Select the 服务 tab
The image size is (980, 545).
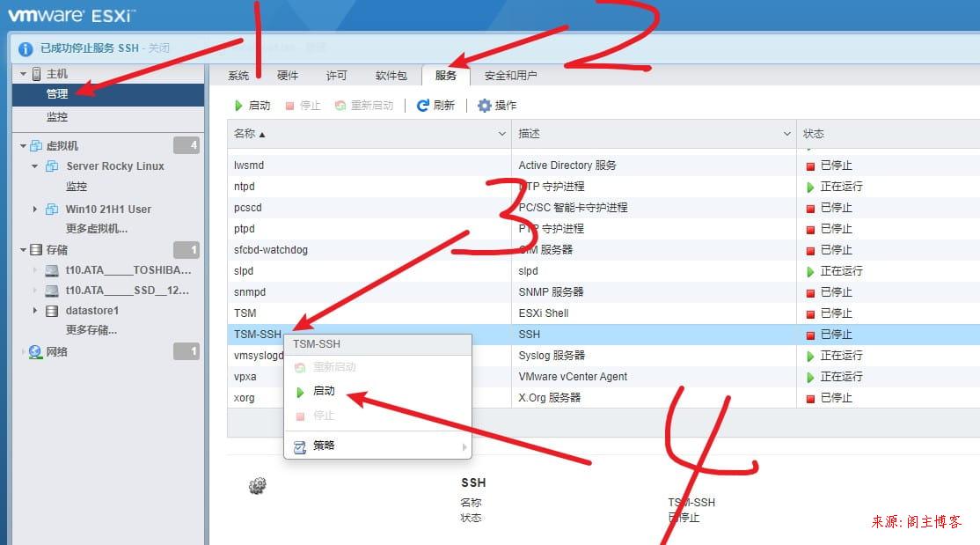[446, 76]
